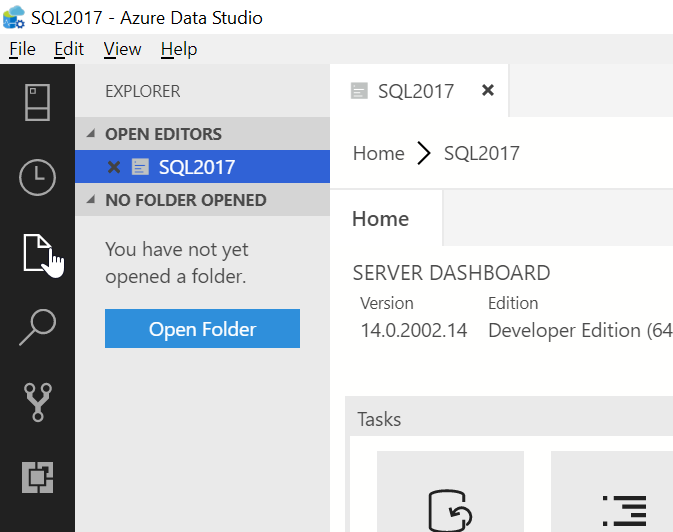Viewport: 673px width, 532px height.
Task: Open the Search magnifier icon
Action: point(37,327)
